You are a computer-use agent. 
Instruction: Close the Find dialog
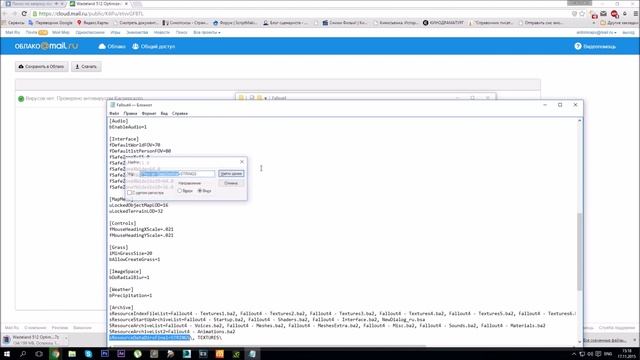tap(242, 162)
